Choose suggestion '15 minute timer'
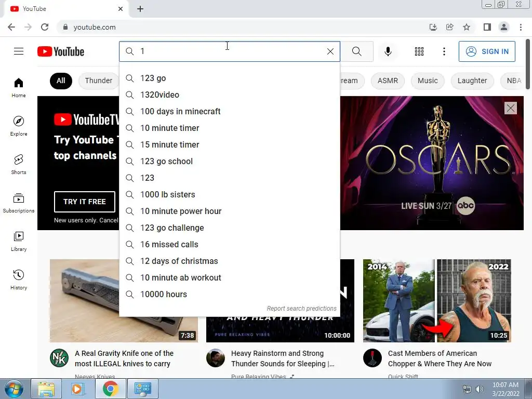 (229, 145)
